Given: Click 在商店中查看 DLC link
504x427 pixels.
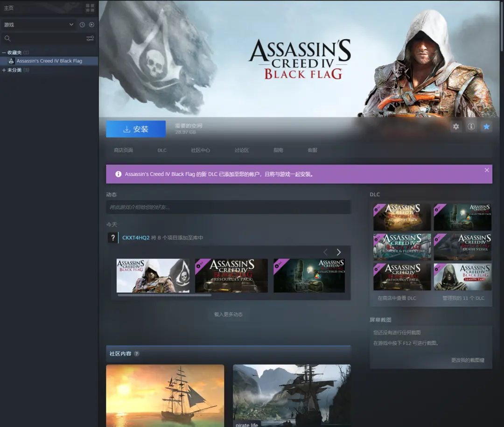Looking at the screenshot, I should (x=397, y=298).
